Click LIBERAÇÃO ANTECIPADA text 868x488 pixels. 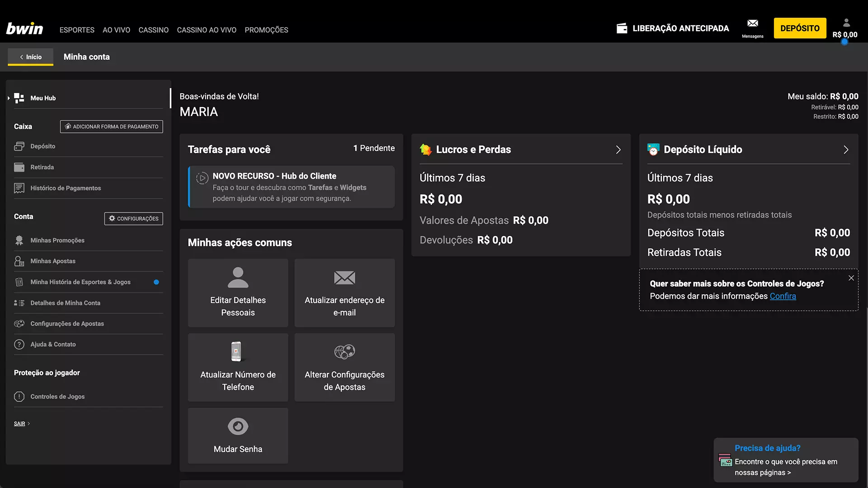pos(681,28)
